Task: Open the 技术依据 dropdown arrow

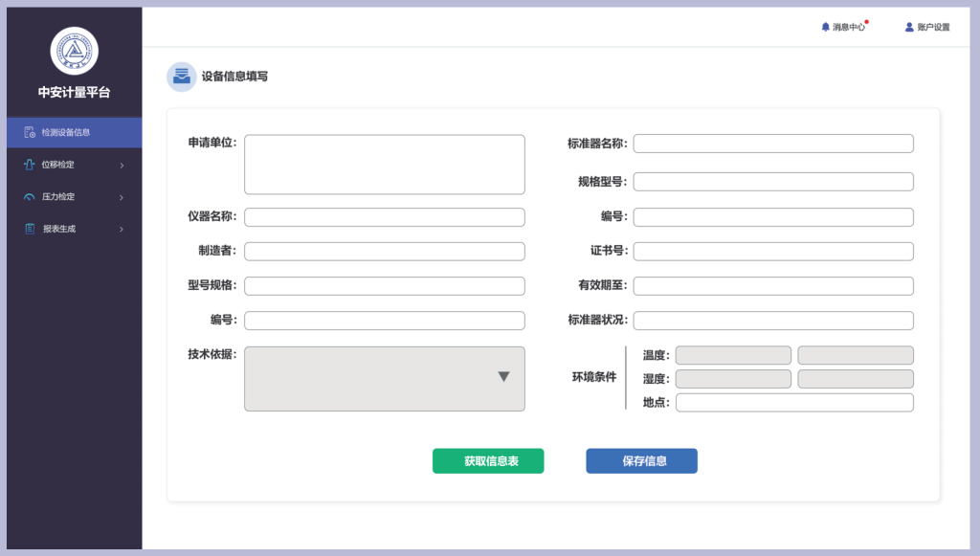Action: pyautogui.click(x=503, y=377)
